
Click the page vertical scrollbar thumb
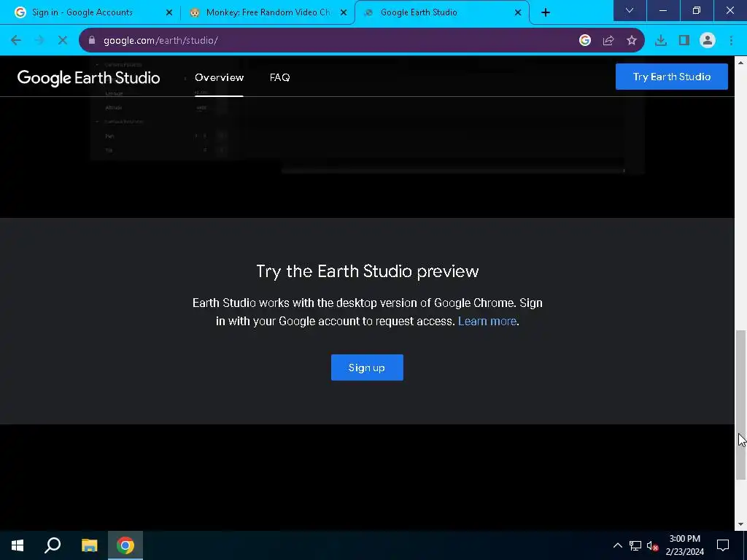tap(740, 405)
